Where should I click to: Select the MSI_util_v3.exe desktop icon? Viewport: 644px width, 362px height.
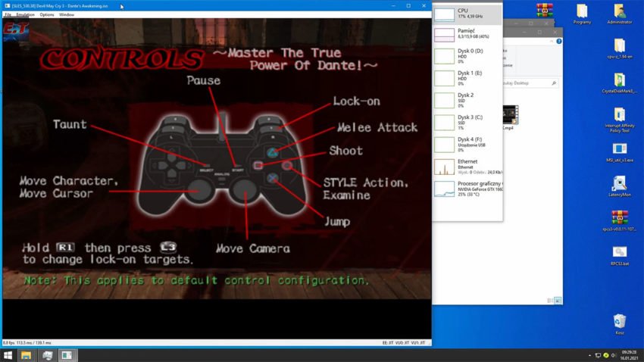click(619, 151)
